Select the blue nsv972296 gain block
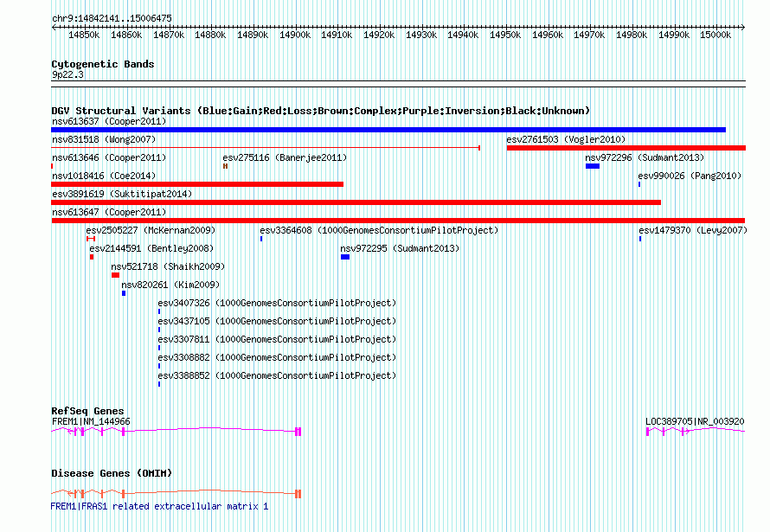Screen dimensions: 770x532 [x=593, y=166]
